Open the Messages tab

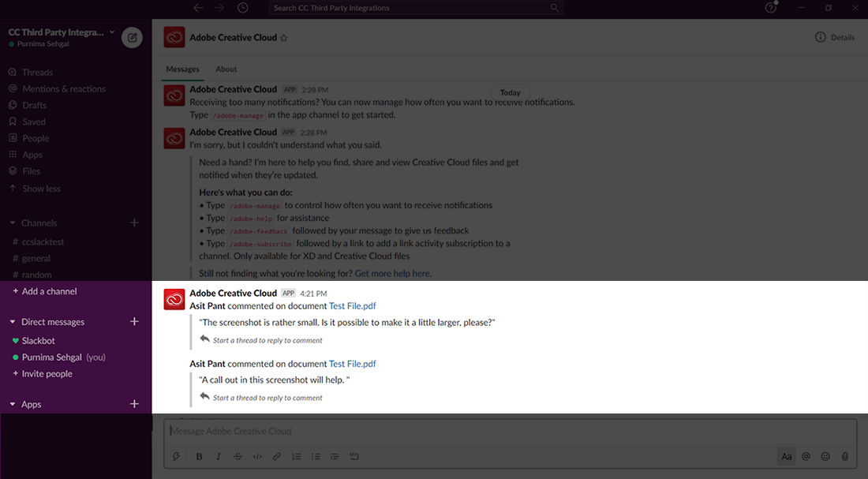[182, 69]
